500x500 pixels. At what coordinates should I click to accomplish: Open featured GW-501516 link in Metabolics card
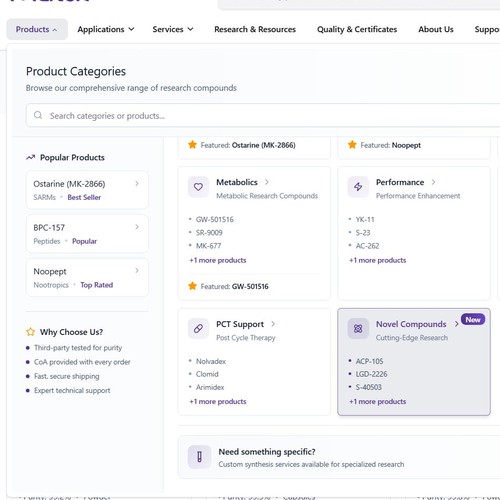point(250,286)
